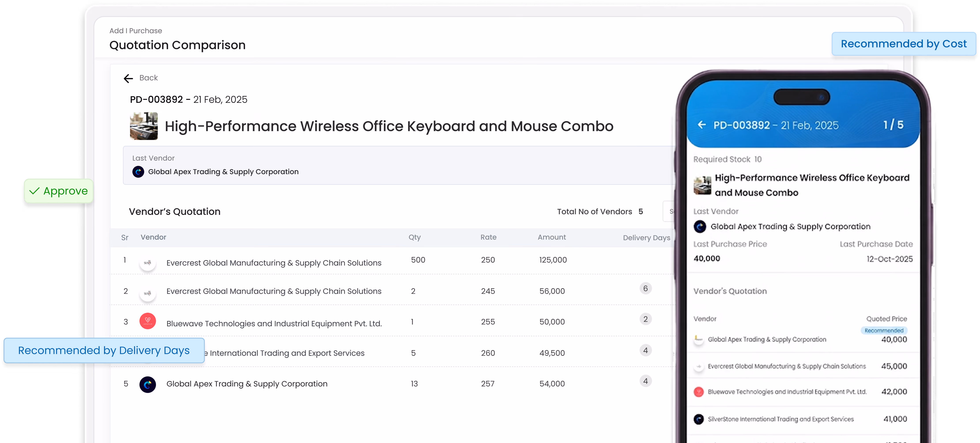Click quantity 500 in row 1
This screenshot has height=443, width=980.
pyautogui.click(x=418, y=260)
